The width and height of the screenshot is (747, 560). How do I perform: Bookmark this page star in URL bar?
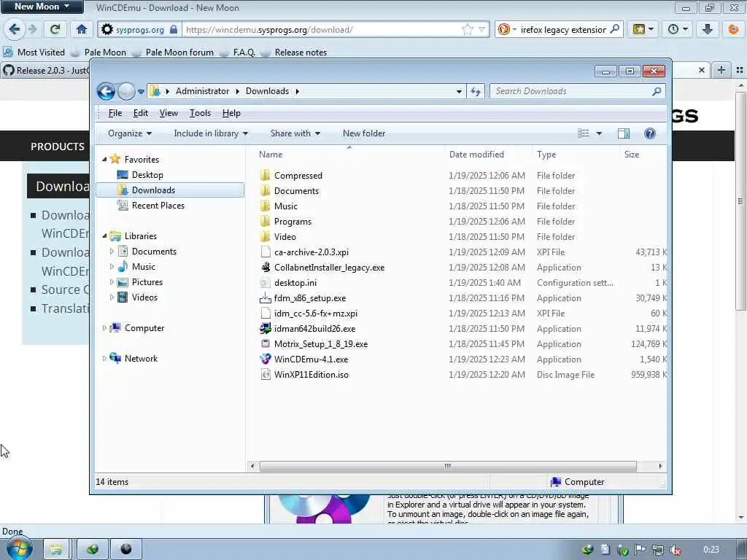click(468, 29)
